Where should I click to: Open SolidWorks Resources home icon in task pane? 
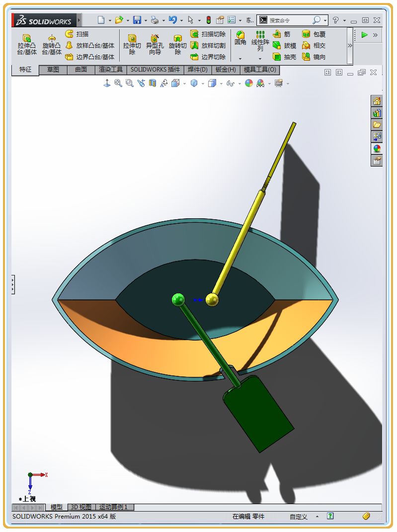pos(377,101)
